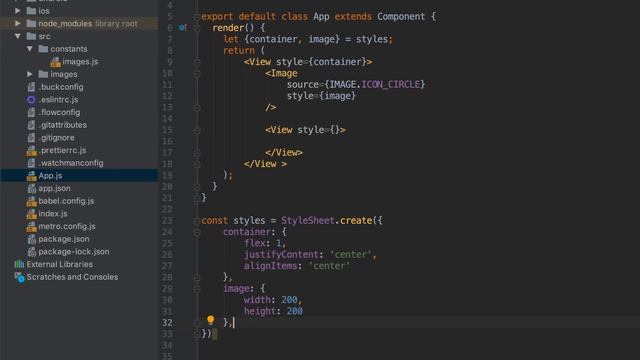The image size is (640, 360).
Task: Open the package-lock.json file
Action: tap(74, 252)
